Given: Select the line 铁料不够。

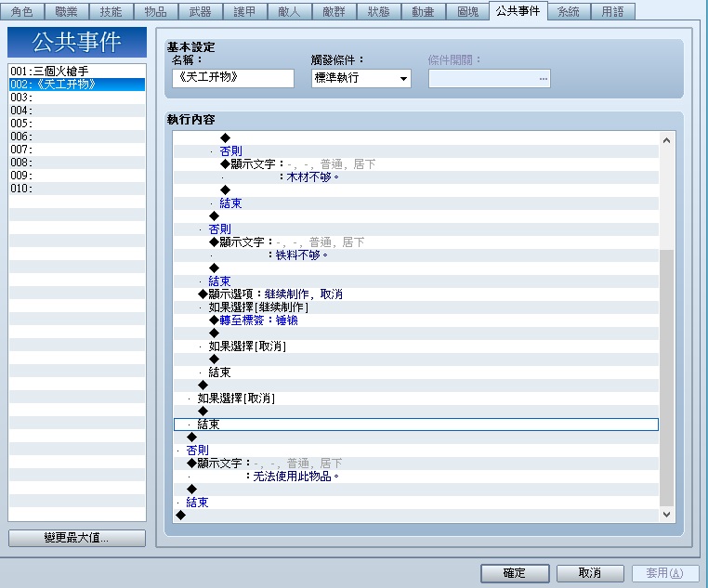Looking at the screenshot, I should click(416, 255).
